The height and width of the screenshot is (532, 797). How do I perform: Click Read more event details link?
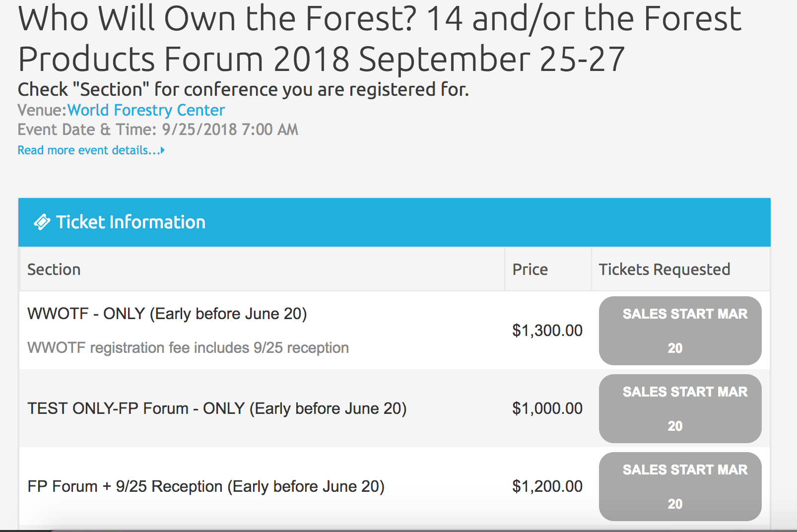point(88,150)
